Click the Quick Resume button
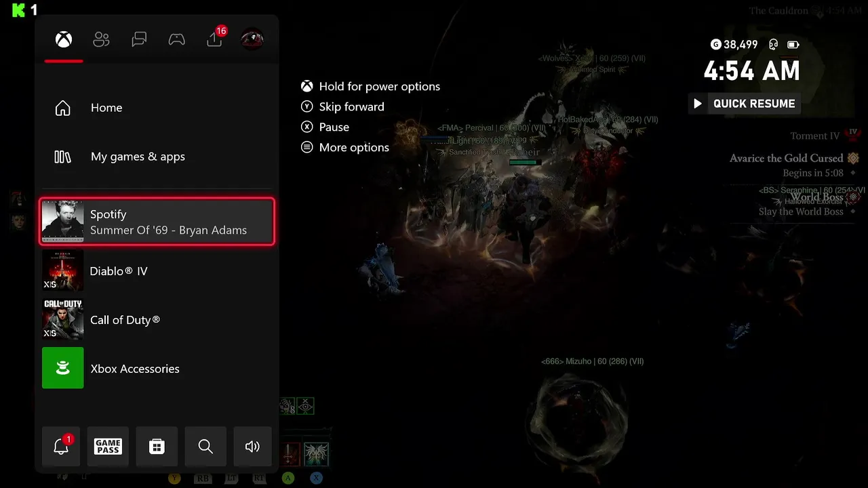Viewport: 868px width, 488px height. pyautogui.click(x=744, y=104)
